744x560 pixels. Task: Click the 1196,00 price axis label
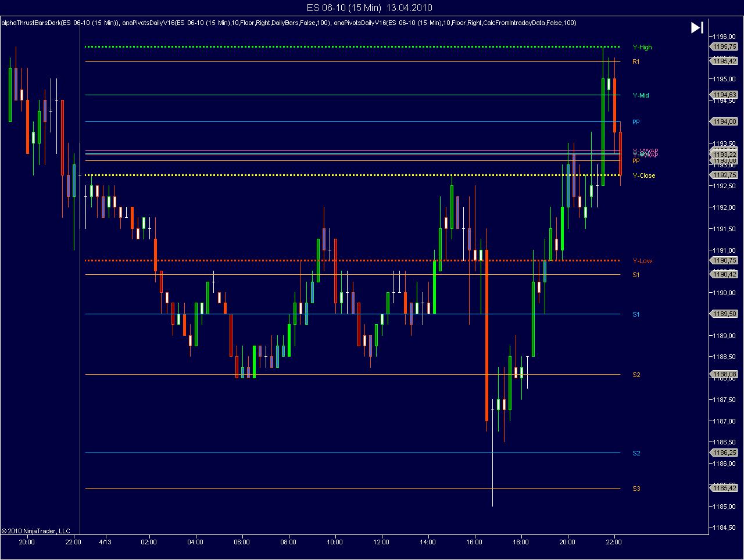coord(724,36)
